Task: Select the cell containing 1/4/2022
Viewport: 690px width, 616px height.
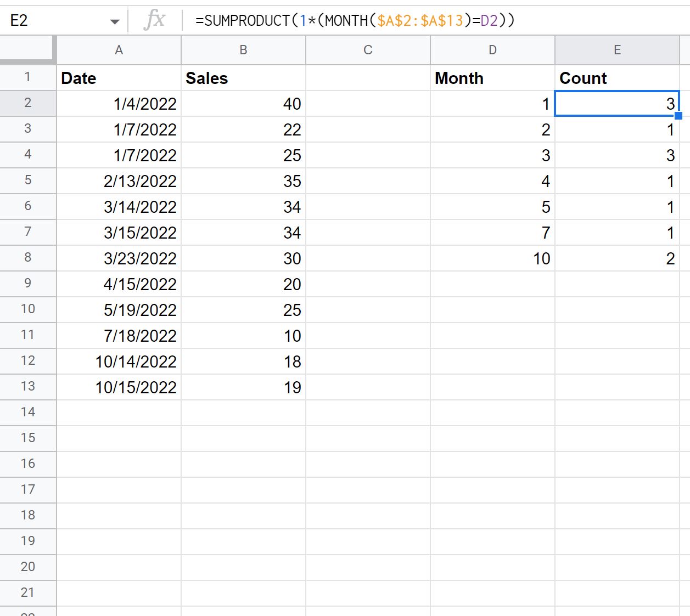Action: 119,104
